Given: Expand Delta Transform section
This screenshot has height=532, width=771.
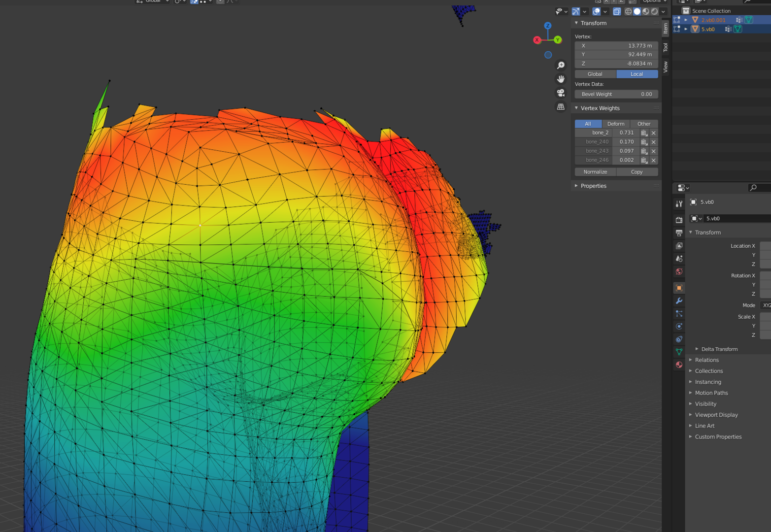Looking at the screenshot, I should (x=697, y=349).
